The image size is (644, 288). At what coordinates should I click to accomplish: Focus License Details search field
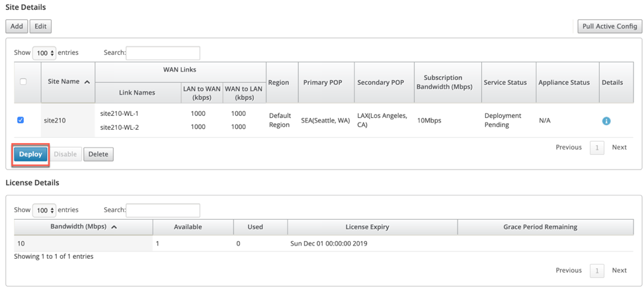click(x=163, y=211)
